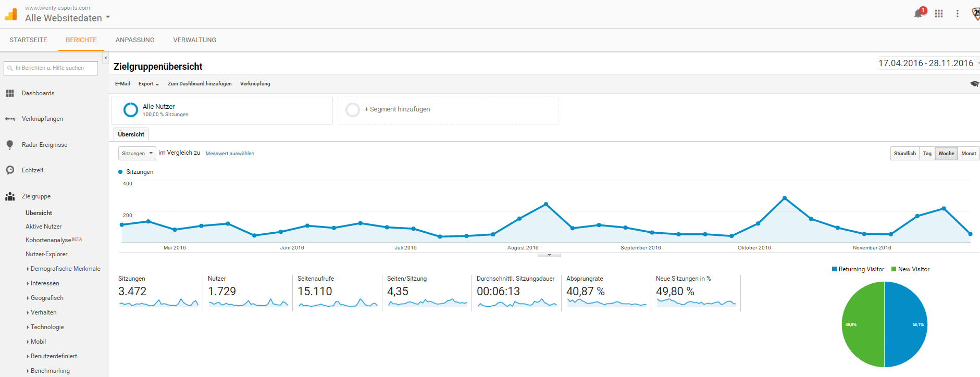Click the notifications bell icon
This screenshot has width=980, height=377.
[918, 14]
